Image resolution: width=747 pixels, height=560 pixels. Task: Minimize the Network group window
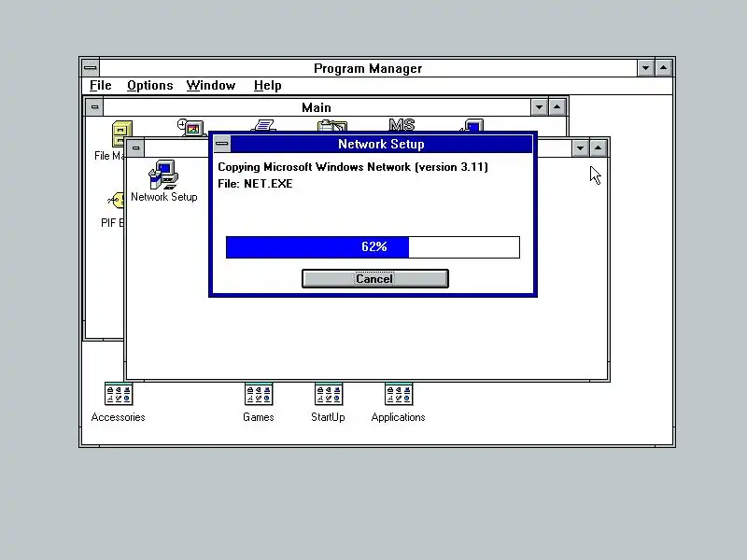(x=580, y=148)
